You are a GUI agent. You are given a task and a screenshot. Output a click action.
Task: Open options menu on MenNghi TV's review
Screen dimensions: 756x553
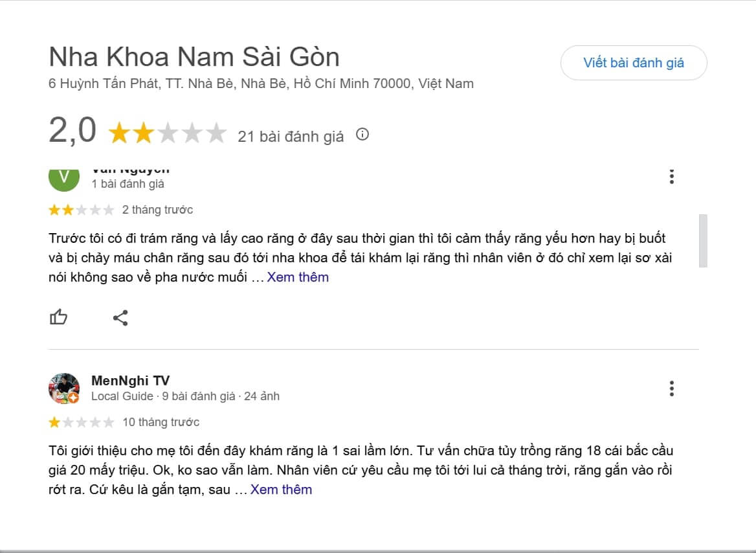pos(672,389)
